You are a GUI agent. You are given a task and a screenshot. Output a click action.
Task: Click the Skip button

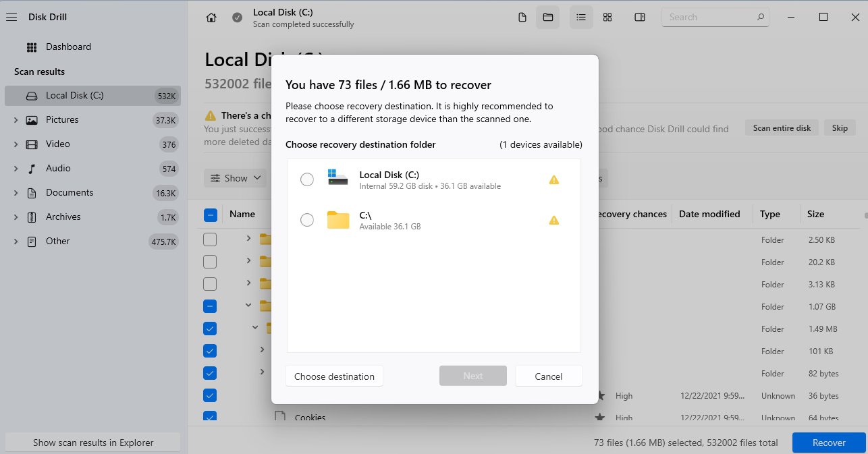(840, 128)
